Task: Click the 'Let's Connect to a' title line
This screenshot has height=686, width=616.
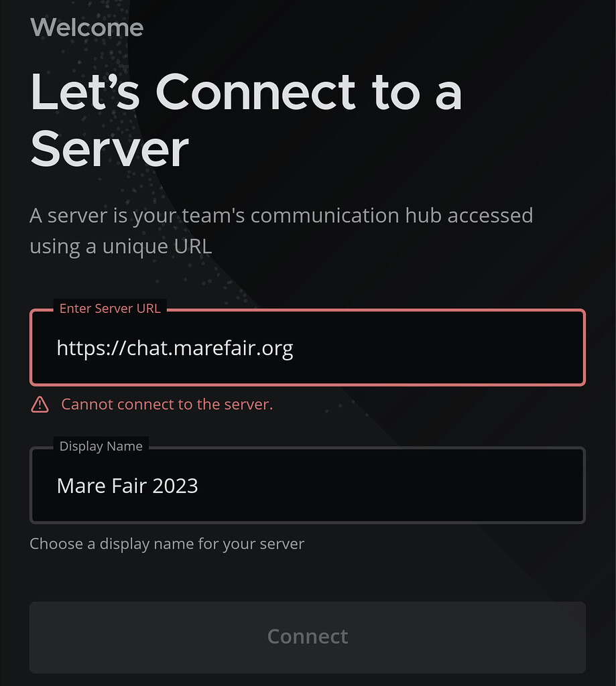Action: tap(246, 91)
